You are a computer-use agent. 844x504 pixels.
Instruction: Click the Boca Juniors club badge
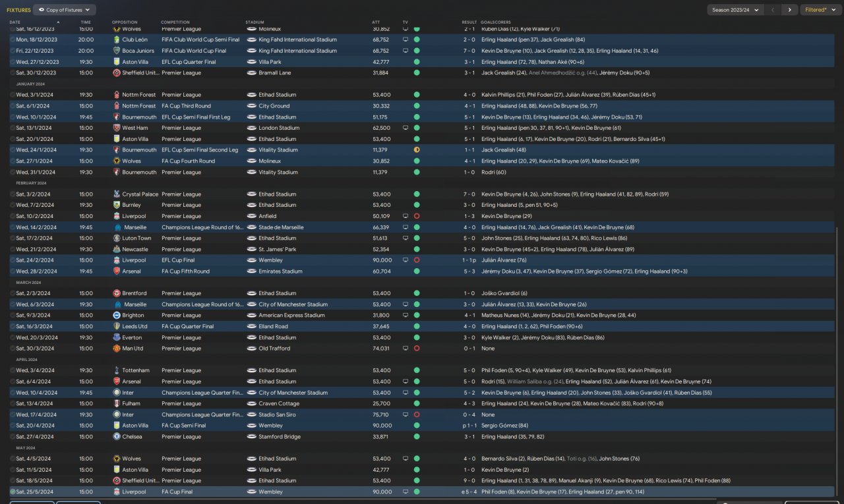pos(117,51)
